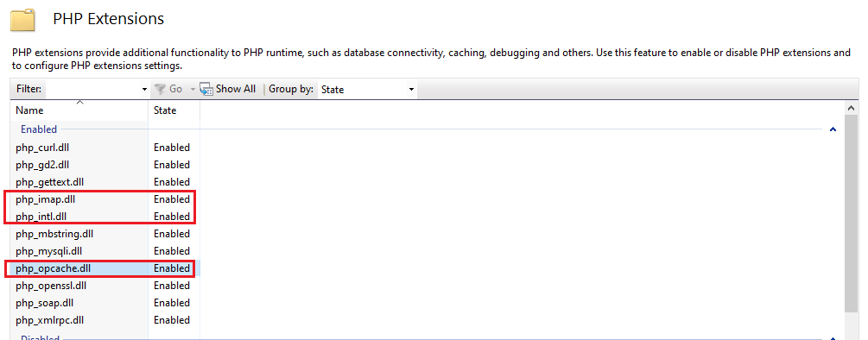Select php_mysqli.dll extension
The width and height of the screenshot is (868, 340).
click(48, 251)
